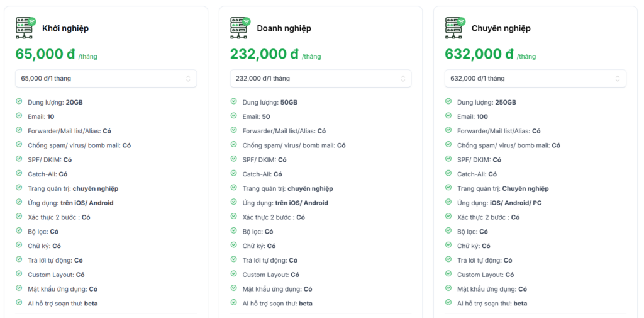Open the 65,000 đ/1 tháng billing dropdown
The height and width of the screenshot is (318, 644).
(106, 79)
